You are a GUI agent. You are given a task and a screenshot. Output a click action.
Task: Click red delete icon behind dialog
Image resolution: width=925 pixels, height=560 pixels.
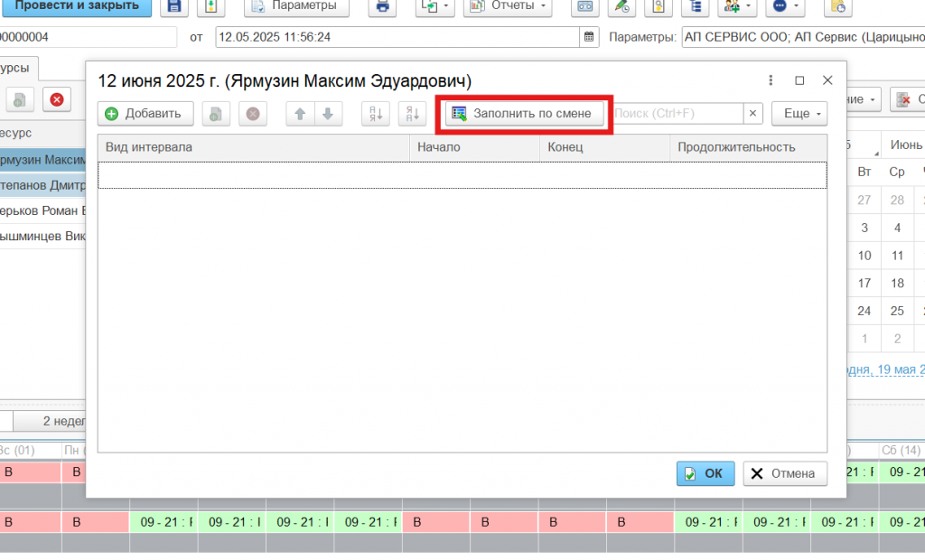point(56,99)
